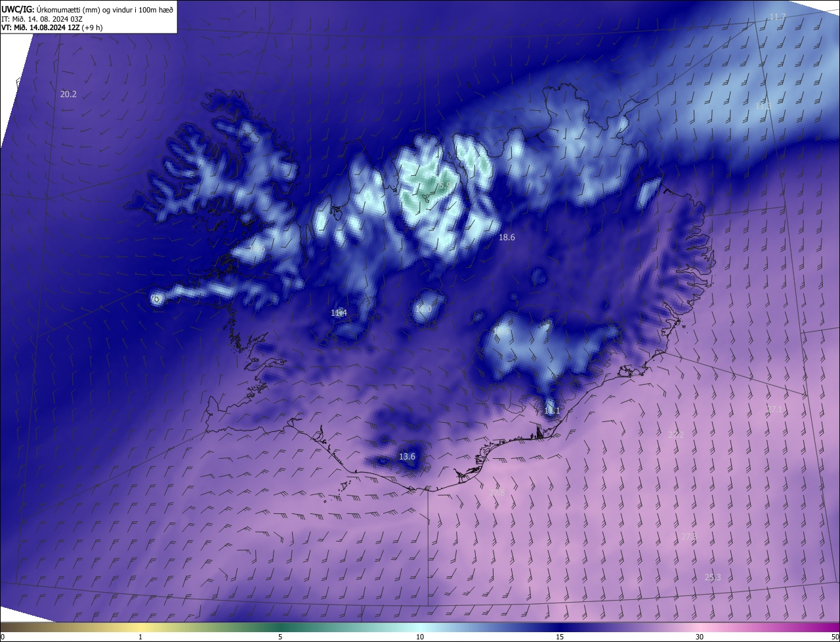The width and height of the screenshot is (840, 642).
Task: Click the map title 'Úrkomumætti (mm) og vindur í 100m hæð'
Action: pyautogui.click(x=105, y=9)
